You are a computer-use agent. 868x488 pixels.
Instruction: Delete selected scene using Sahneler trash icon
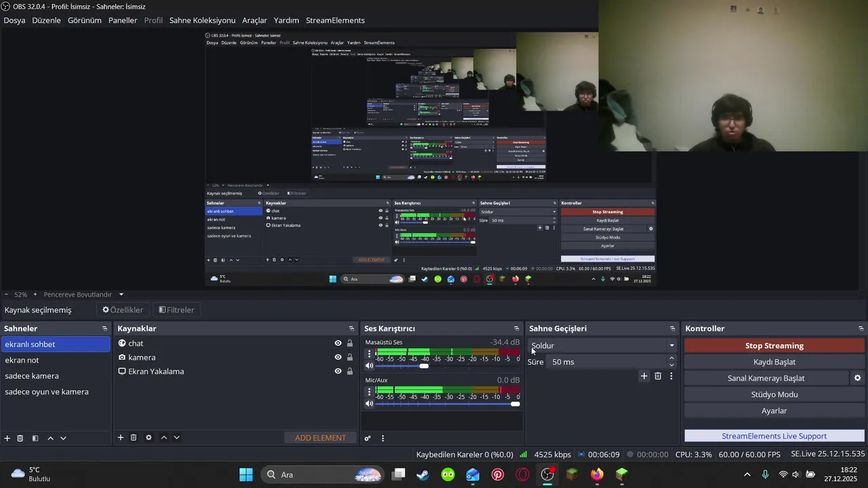point(20,439)
